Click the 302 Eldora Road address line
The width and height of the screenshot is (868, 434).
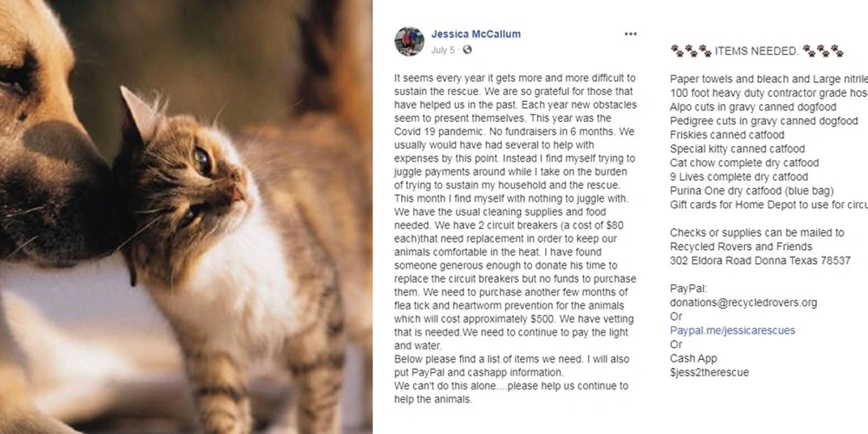pos(760,260)
